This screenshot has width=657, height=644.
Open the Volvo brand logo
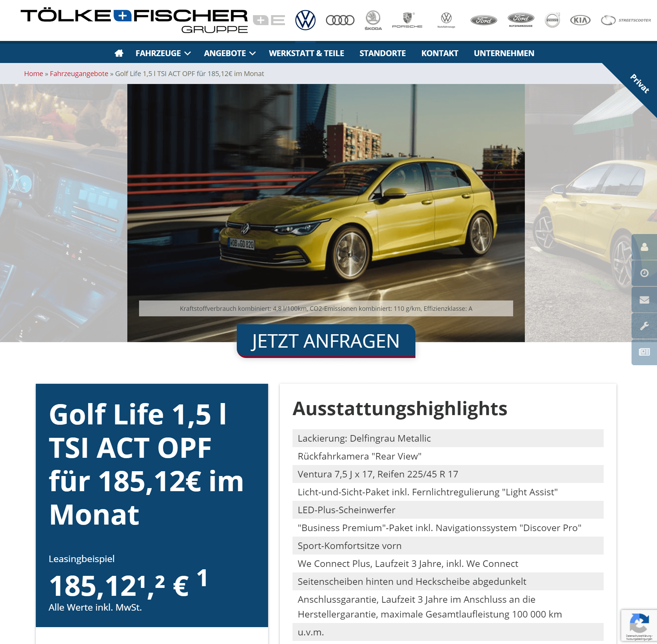point(552,20)
